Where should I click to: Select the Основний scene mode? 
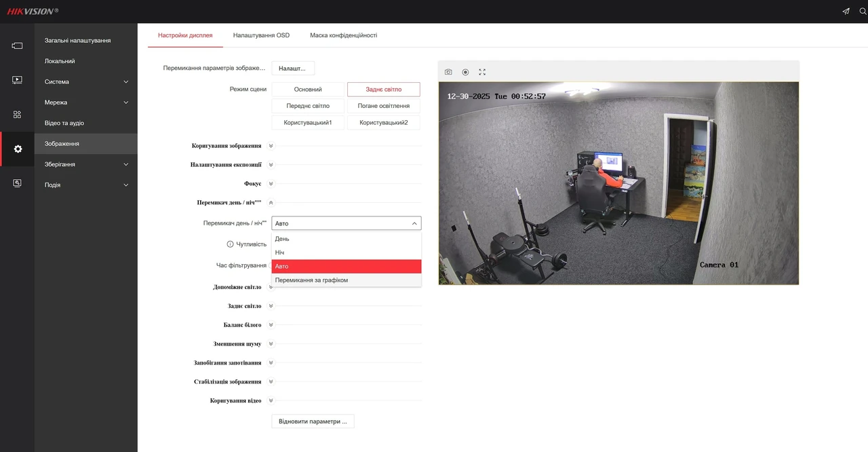point(308,90)
